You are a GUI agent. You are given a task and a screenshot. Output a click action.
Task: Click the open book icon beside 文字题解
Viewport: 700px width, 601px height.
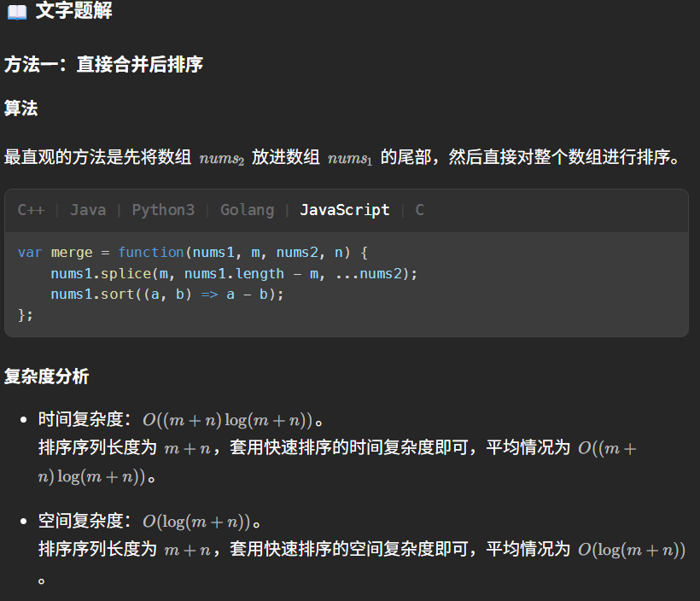tap(16, 12)
